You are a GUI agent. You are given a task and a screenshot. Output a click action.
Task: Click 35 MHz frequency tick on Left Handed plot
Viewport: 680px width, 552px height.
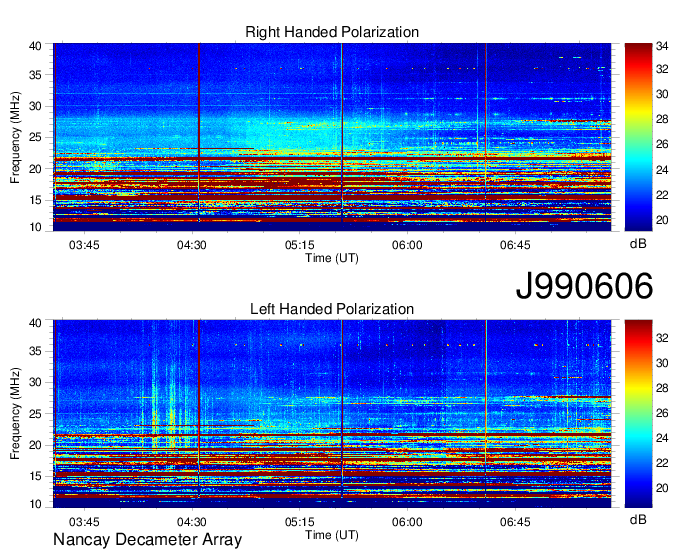[36, 351]
